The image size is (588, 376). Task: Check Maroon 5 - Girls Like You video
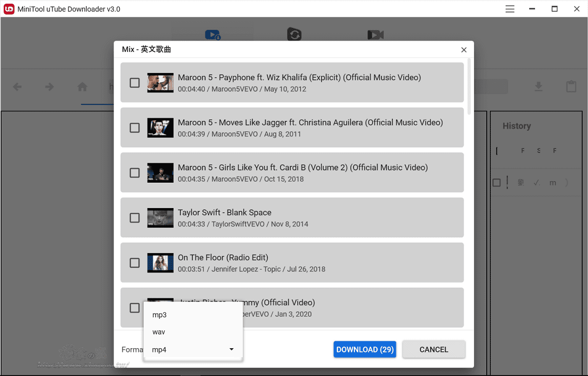pyautogui.click(x=134, y=173)
